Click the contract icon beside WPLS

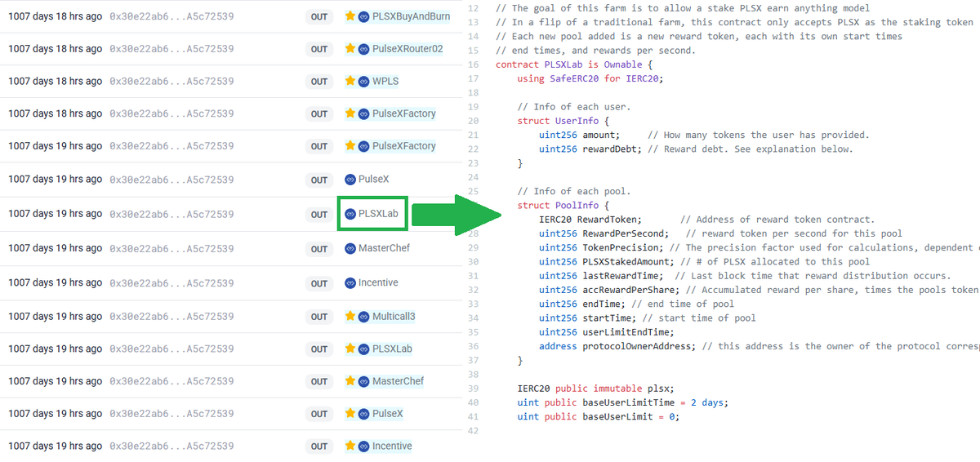(x=364, y=81)
